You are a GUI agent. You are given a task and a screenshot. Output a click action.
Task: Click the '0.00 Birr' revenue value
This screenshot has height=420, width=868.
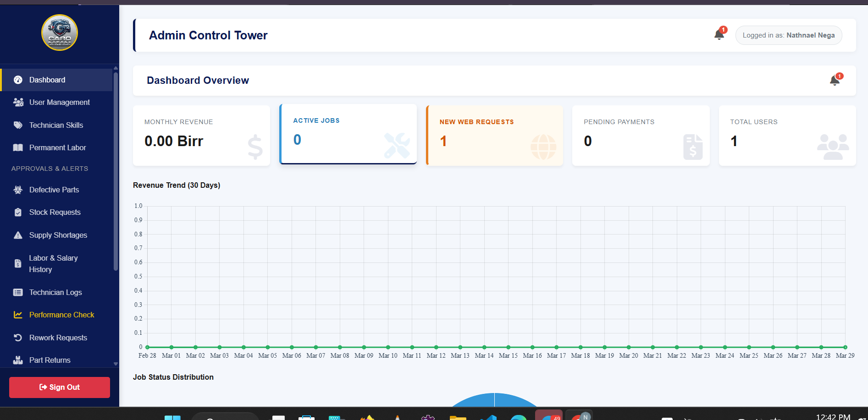click(x=174, y=141)
